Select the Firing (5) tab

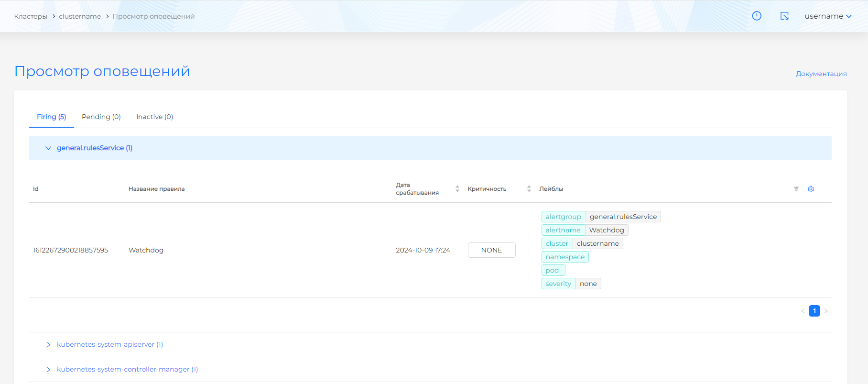click(52, 117)
